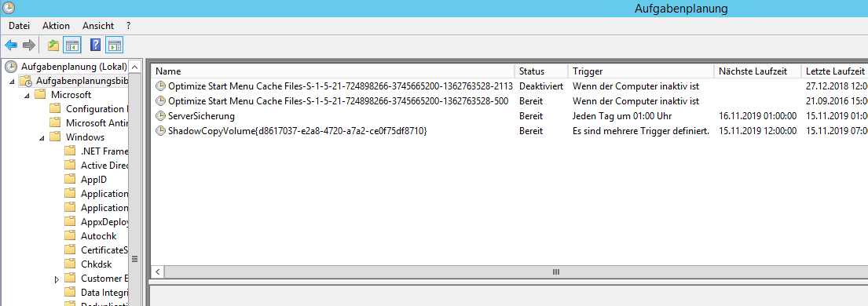This screenshot has height=306, width=868.
Task: Click the task list scroll-left arrow
Action: pos(158,272)
